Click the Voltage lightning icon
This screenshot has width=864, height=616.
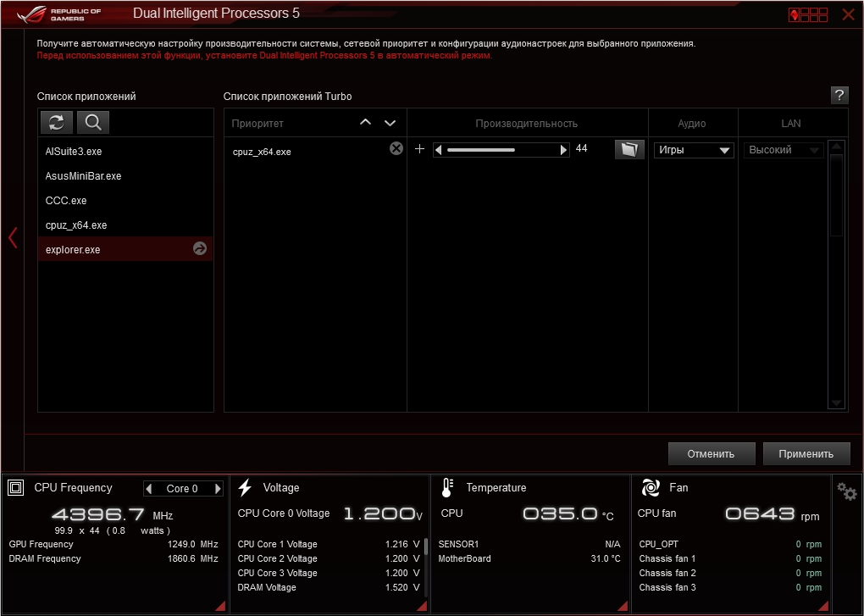pos(245,487)
